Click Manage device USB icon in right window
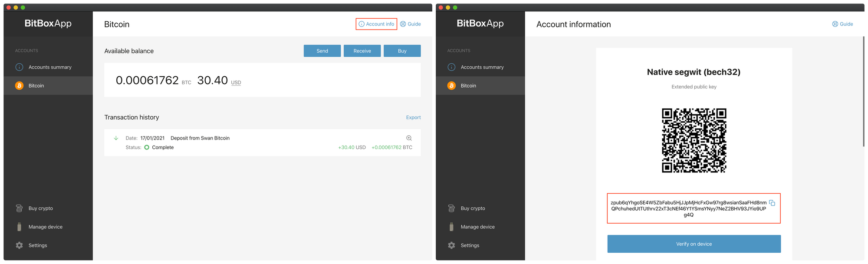868x264 pixels. 451,227
